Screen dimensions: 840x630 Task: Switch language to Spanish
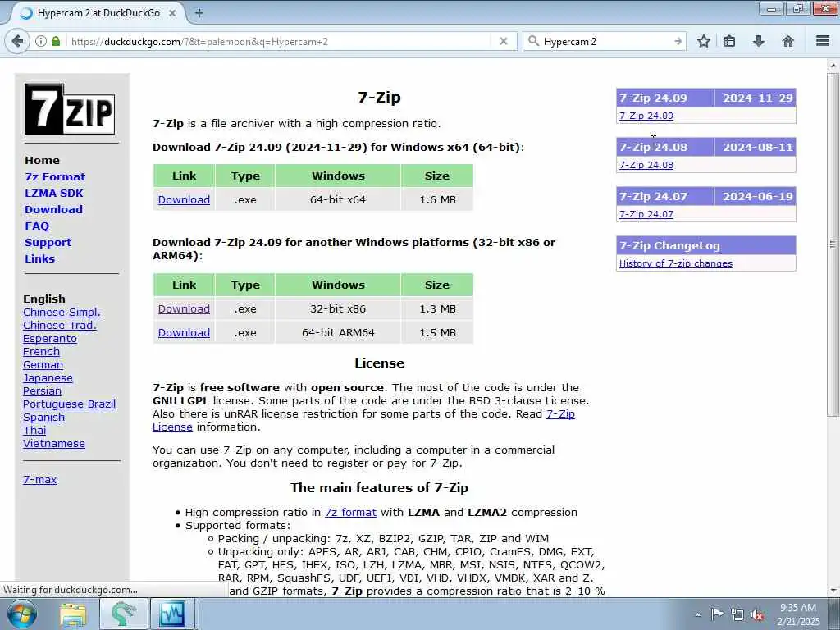(x=44, y=418)
